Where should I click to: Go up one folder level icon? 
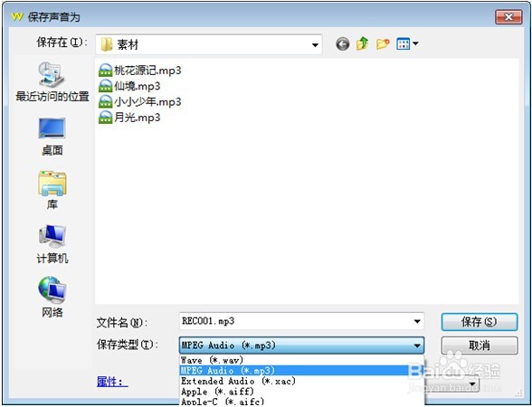pyautogui.click(x=362, y=43)
